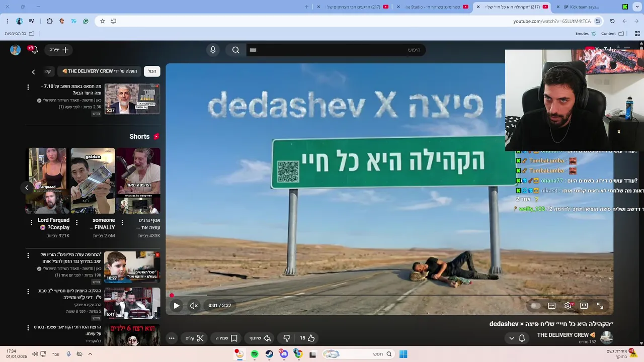Open the 10:27 duration video thumbnail
Screen dimensions: 644x362
[x=132, y=267]
